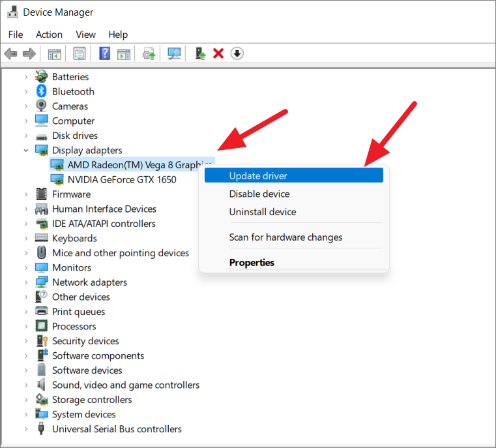Click the Processors chip icon
Screen dimensions: 496x448
click(42, 326)
